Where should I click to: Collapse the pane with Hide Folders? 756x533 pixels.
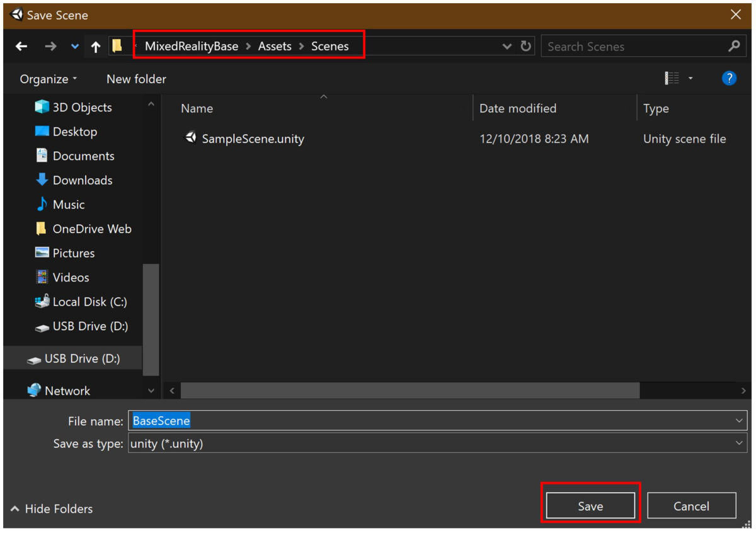point(52,508)
